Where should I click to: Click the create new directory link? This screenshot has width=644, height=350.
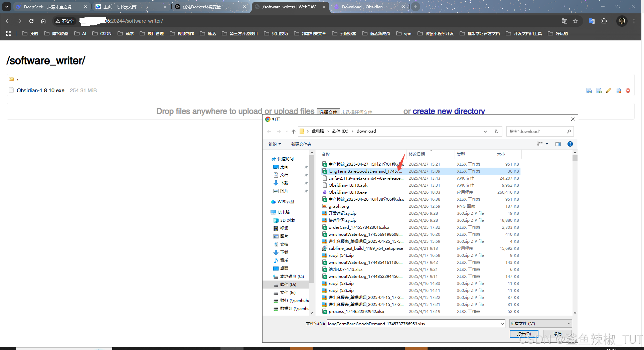[449, 111]
